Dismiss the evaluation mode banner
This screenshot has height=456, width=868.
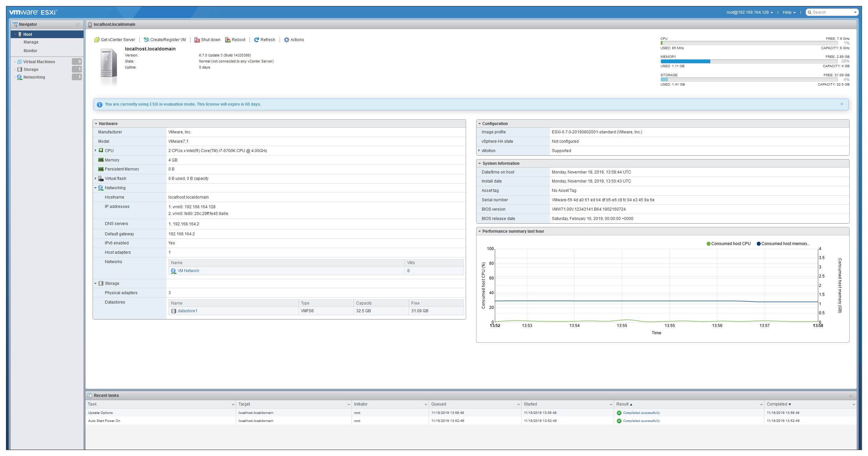pos(842,104)
